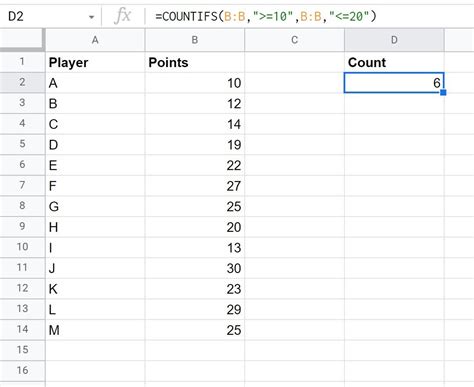Select row 16 header

(x=22, y=370)
